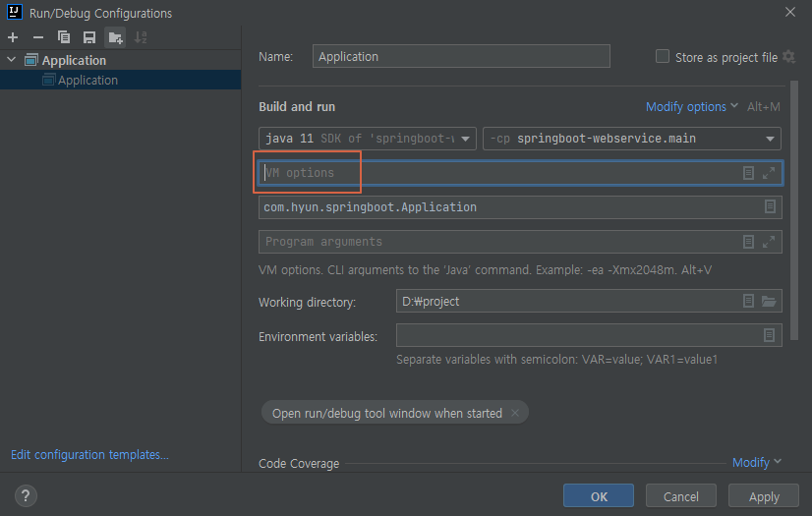Sort configurations alphabetically icon
Image resolution: width=812 pixels, height=516 pixels.
click(141, 37)
